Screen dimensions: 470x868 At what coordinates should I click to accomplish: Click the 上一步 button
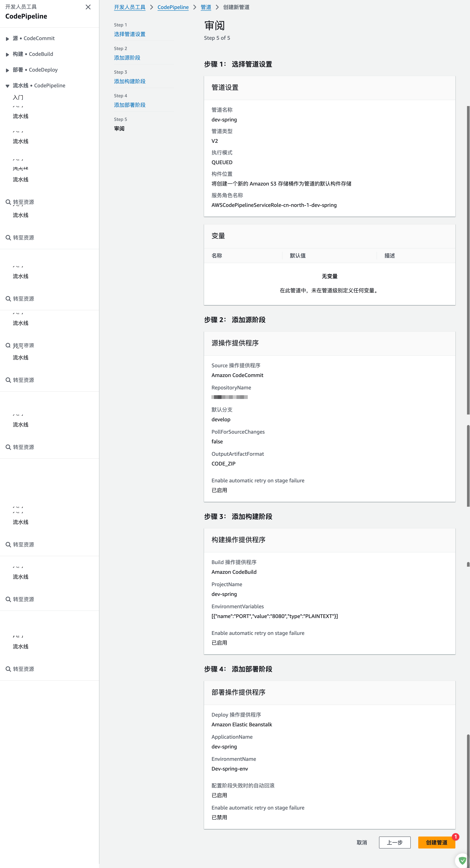pos(394,842)
